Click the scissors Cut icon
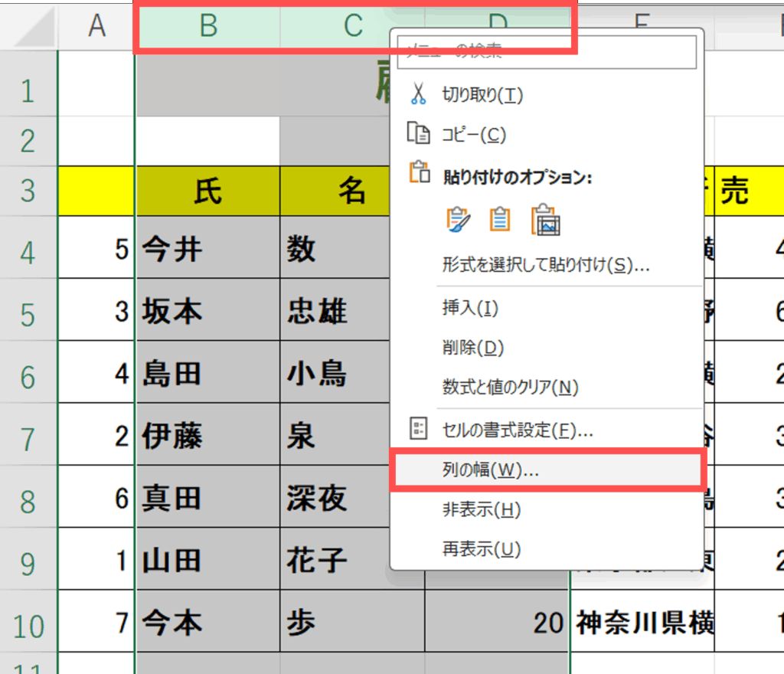This screenshot has height=674, width=784. tap(418, 94)
